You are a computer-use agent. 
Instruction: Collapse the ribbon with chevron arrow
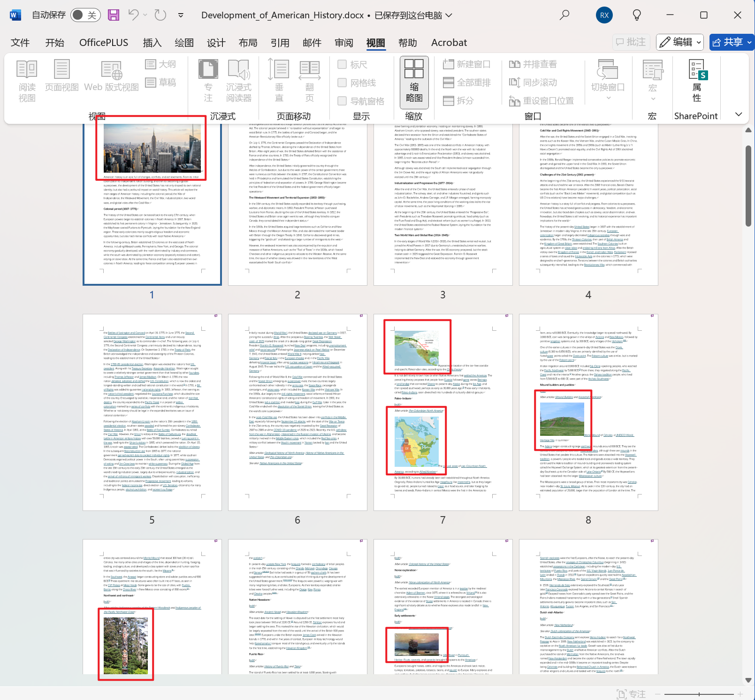[739, 114]
